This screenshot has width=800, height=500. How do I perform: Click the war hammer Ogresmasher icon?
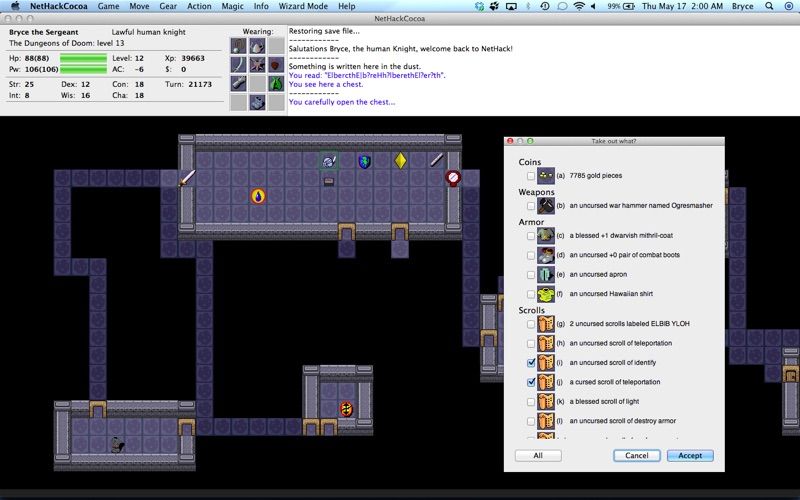coord(546,206)
